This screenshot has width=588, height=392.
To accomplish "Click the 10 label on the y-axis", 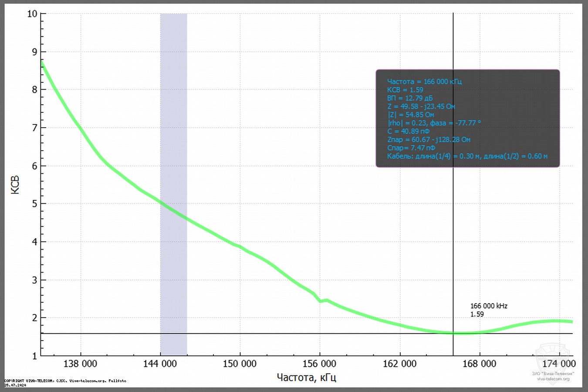I will point(32,14).
